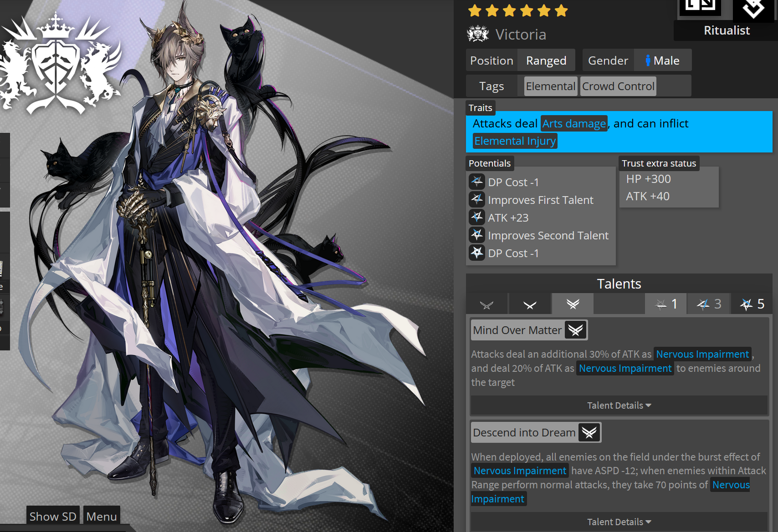Screen dimensions: 778x532
Task: Click the Trust extra status label
Action: coord(659,163)
